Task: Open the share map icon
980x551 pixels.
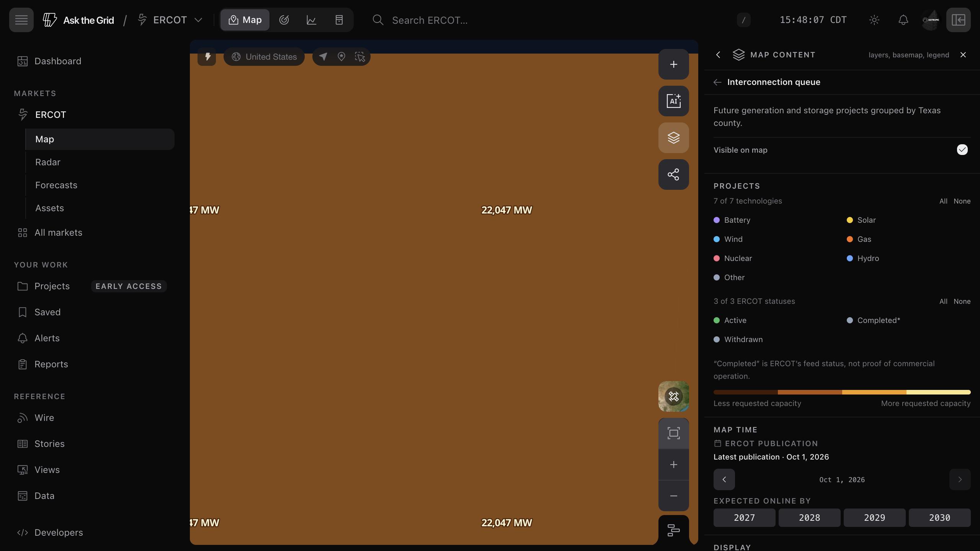Action: 673,174
